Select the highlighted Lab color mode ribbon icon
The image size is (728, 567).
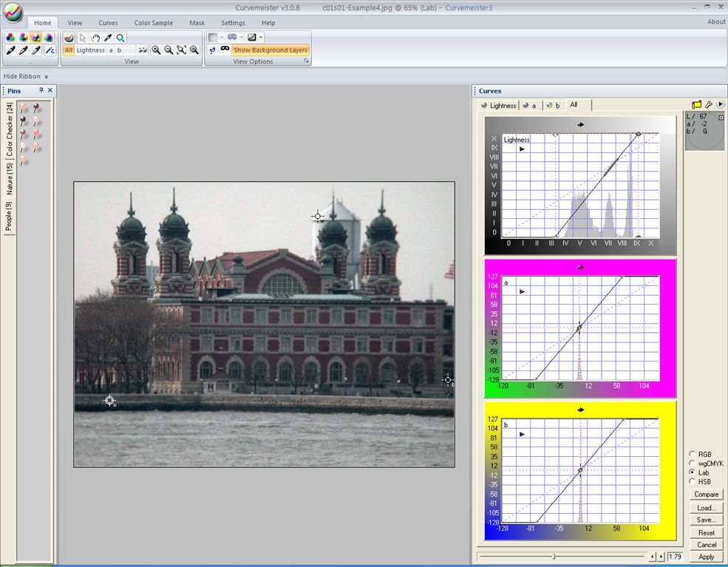(x=35, y=38)
